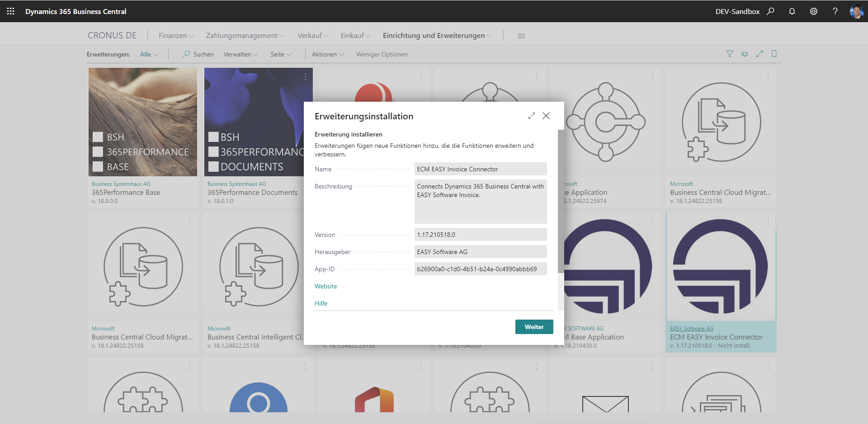Viewport: 868px width, 424px height.
Task: Select the ECM EASY Invoice Connector tile image
Action: click(721, 267)
